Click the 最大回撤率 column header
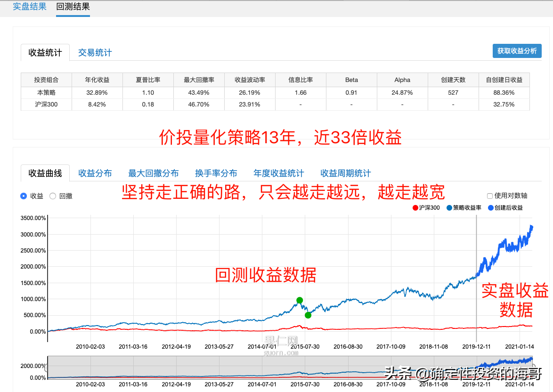The width and height of the screenshot is (553, 392). tap(199, 80)
